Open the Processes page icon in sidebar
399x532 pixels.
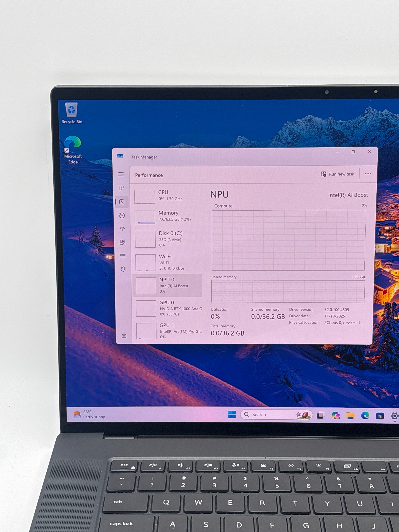(x=121, y=188)
